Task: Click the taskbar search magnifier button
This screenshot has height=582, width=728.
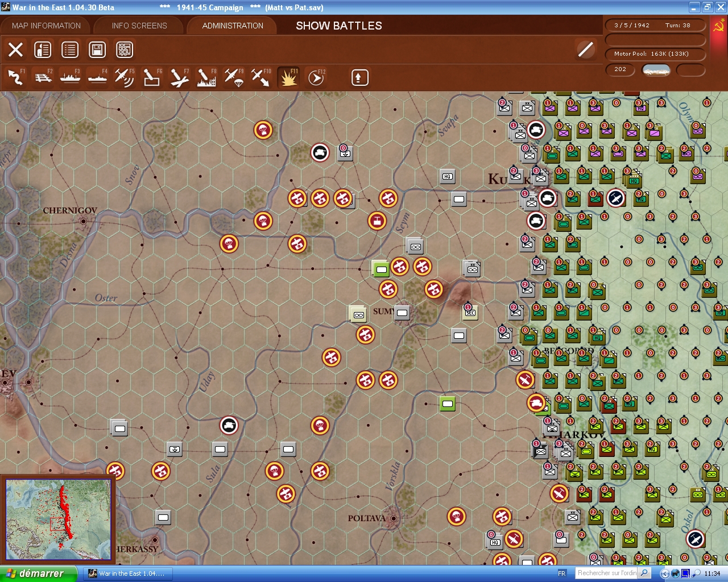Action: pyautogui.click(x=644, y=573)
